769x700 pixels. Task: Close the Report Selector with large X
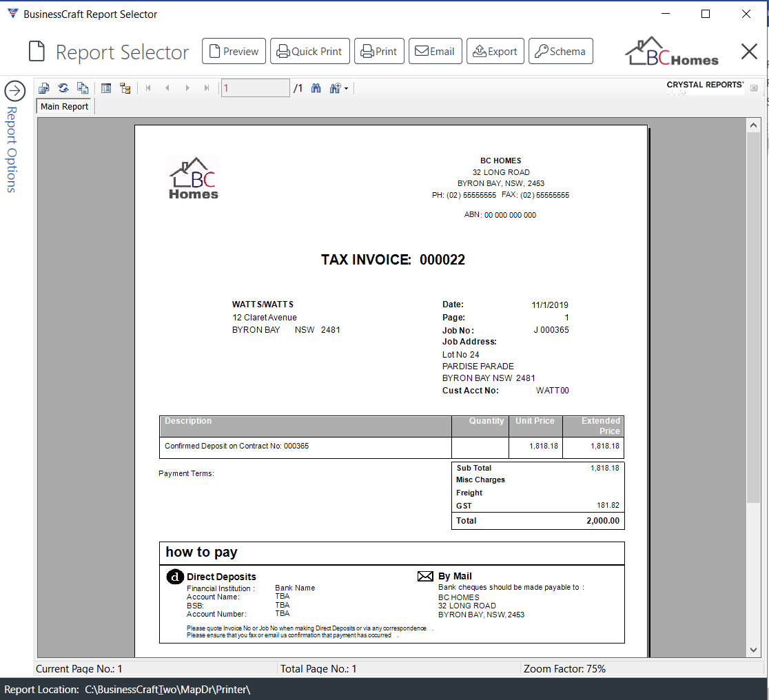(749, 51)
